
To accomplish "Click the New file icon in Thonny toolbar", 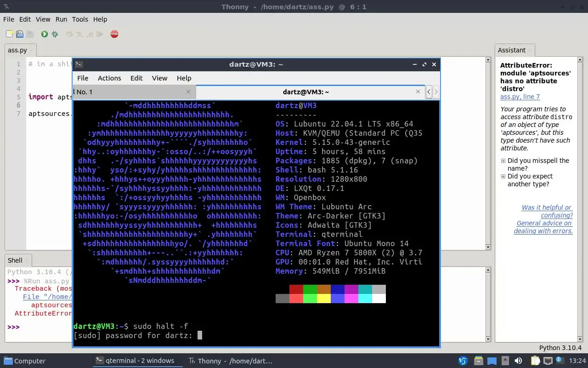I will coord(9,34).
